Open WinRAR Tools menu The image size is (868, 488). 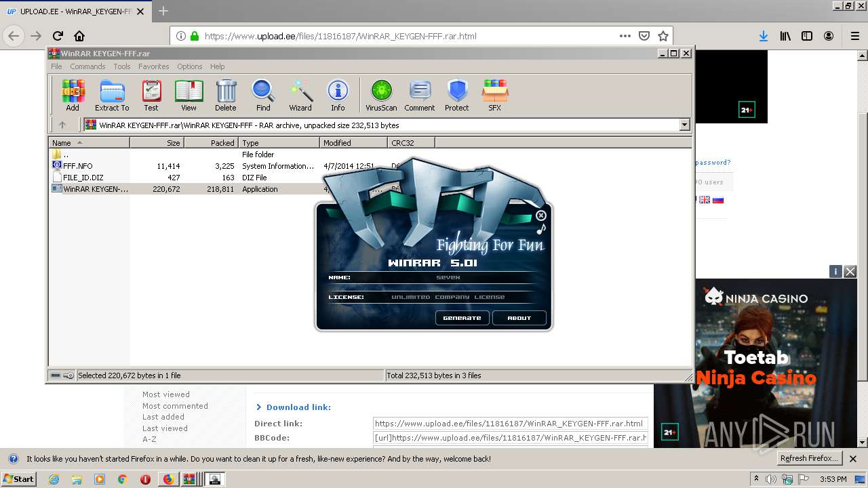pyautogui.click(x=122, y=66)
